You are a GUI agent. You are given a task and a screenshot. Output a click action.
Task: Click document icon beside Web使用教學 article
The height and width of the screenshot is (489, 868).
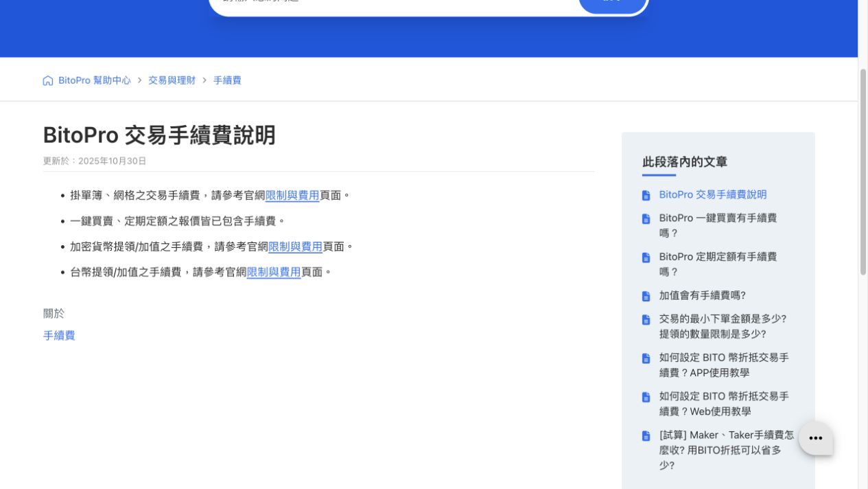646,397
